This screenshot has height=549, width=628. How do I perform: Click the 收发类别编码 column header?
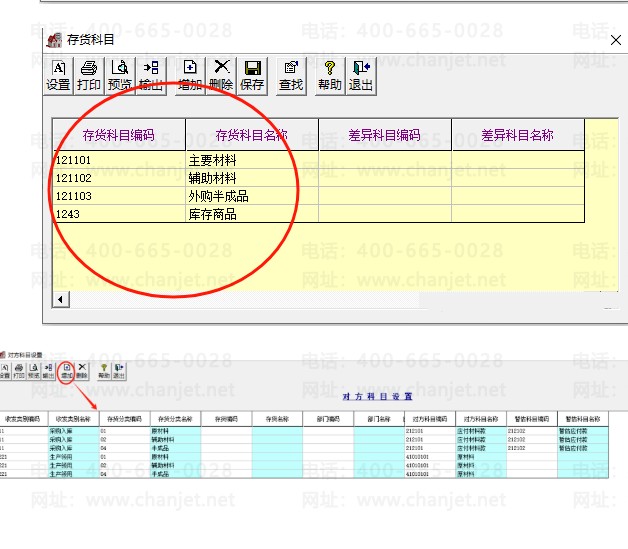22,419
